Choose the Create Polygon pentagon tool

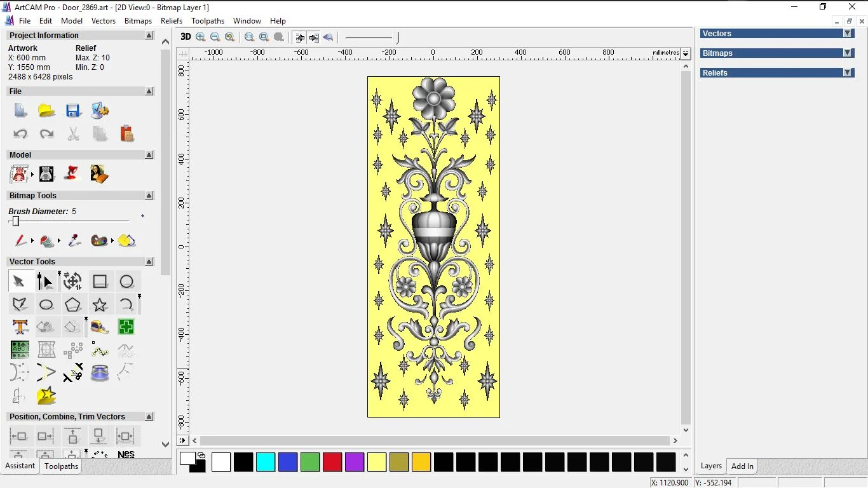[x=73, y=305]
